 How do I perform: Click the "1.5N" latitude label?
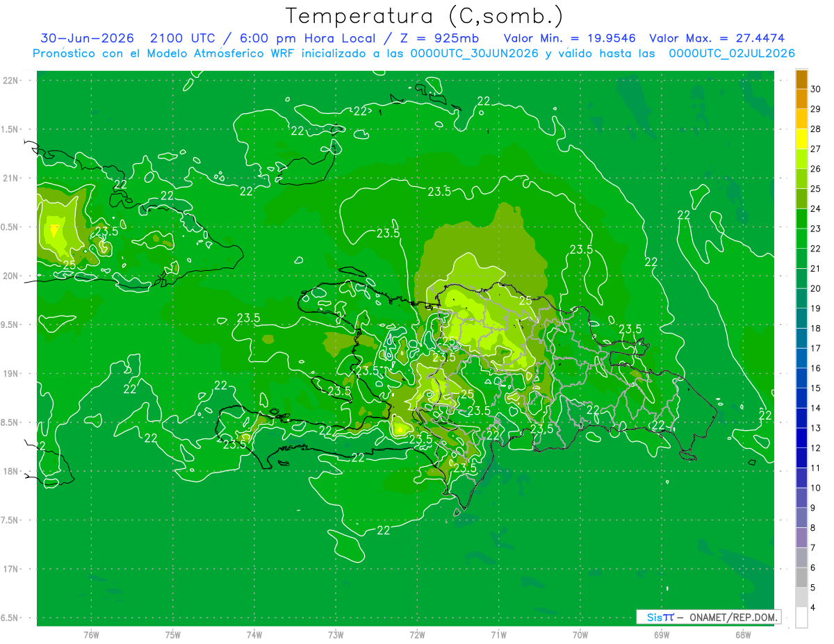coord(10,129)
